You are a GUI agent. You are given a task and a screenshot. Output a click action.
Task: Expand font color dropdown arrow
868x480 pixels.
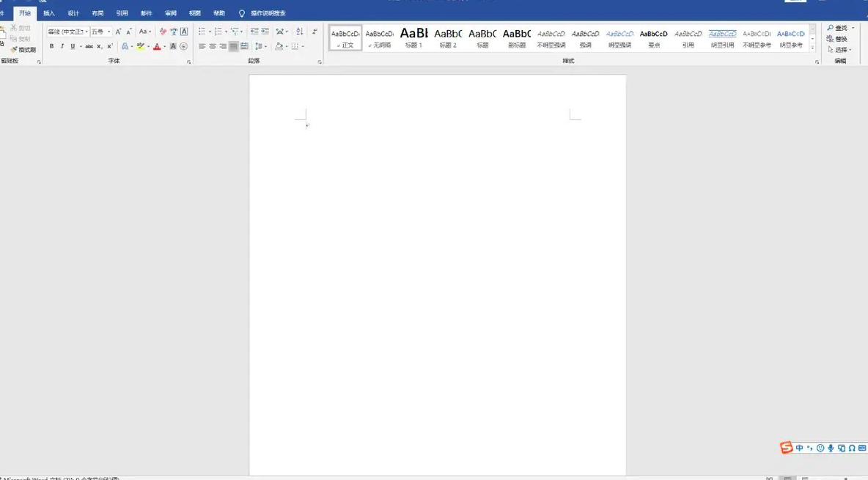[164, 46]
